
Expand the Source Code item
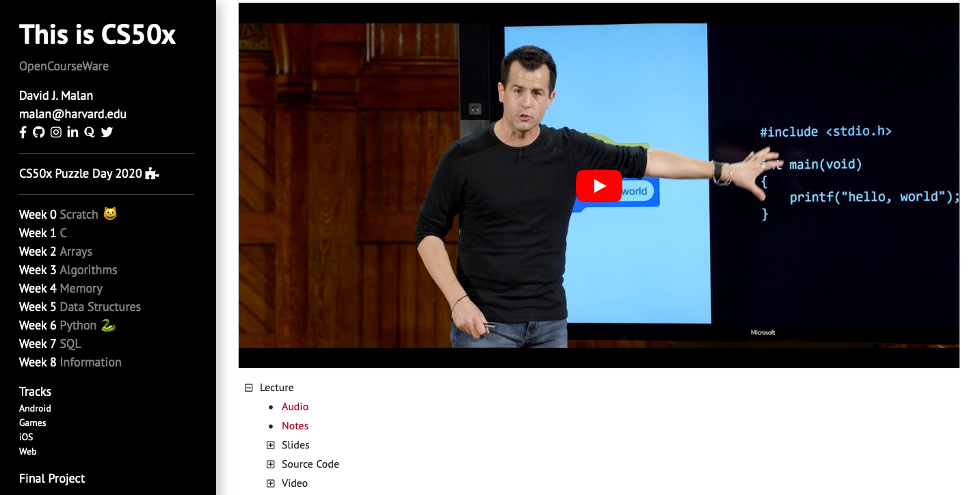pos(271,464)
